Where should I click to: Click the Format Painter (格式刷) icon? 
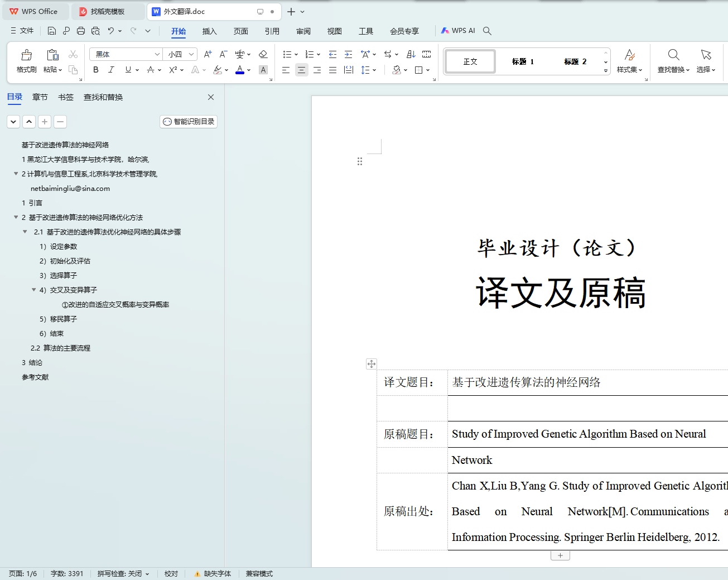26,61
